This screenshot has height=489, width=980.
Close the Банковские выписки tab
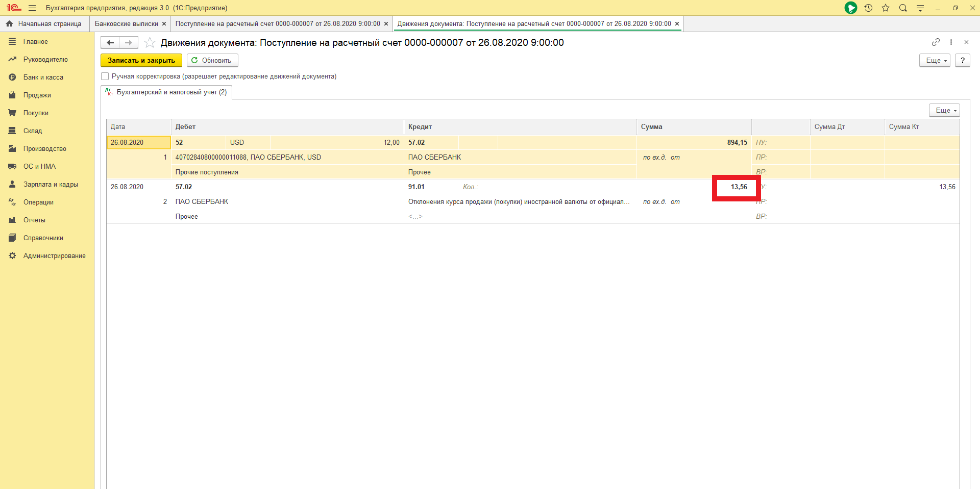pyautogui.click(x=164, y=24)
